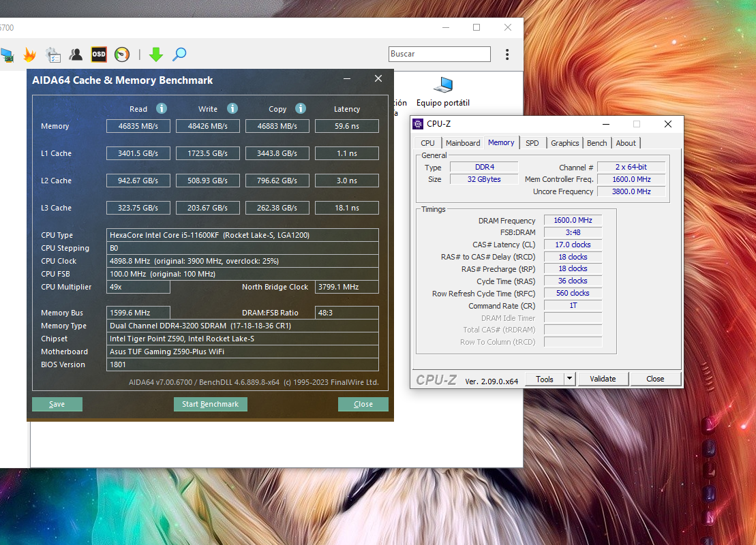Click the L1 Cache Read value 3401.5 GB/s

tap(138, 154)
